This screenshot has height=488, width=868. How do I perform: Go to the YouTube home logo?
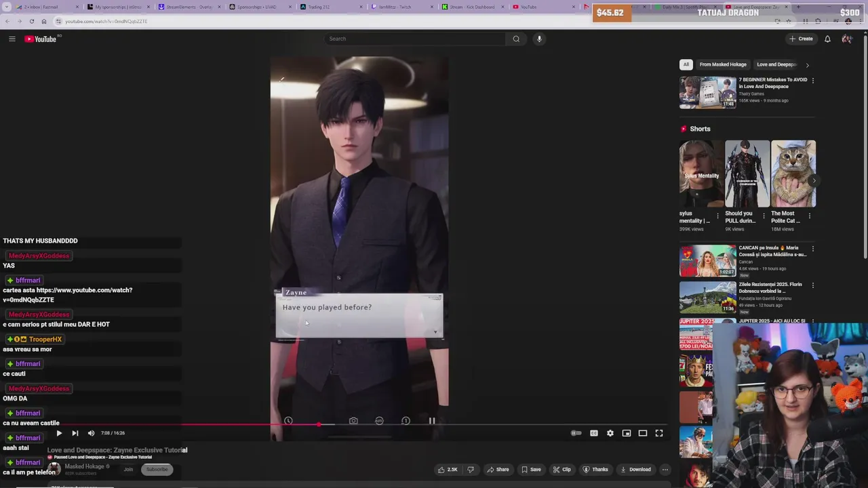41,39
